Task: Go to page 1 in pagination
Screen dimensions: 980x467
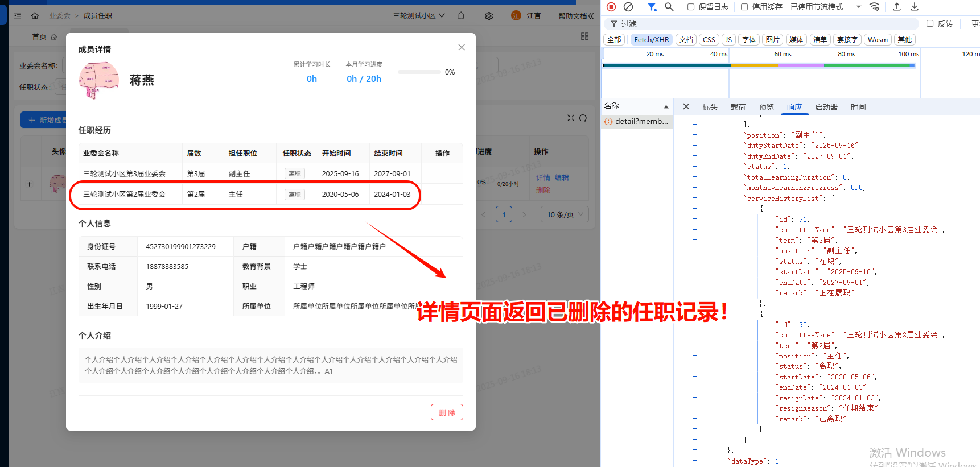Action: (504, 214)
